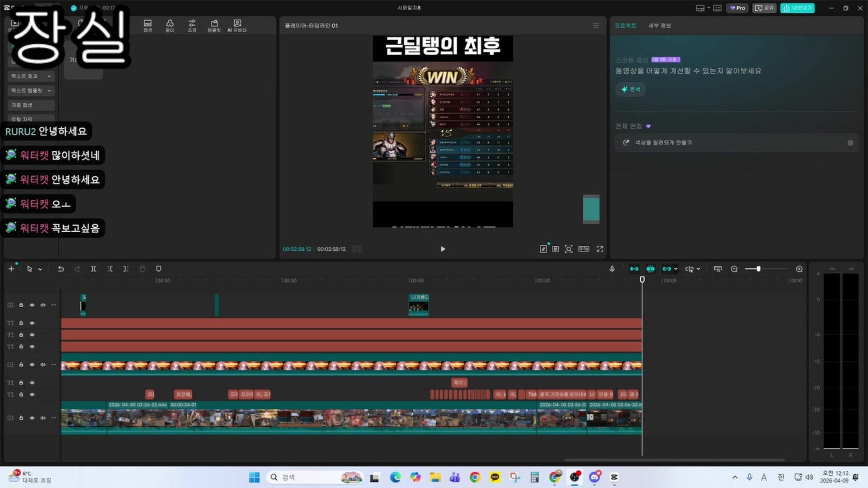Select the 필터 (Filter) tool icon

tap(170, 25)
